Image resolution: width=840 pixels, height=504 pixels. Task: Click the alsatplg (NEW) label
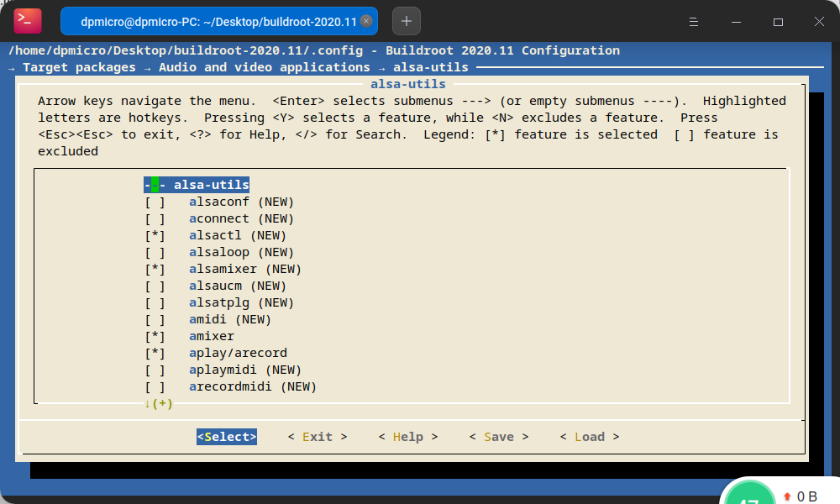pos(242,302)
